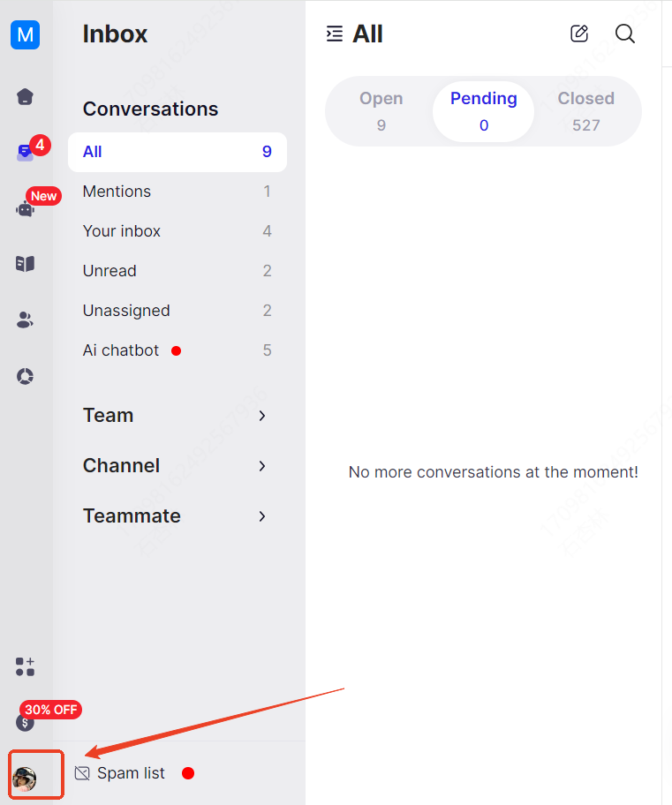Click the user profile avatar
672x805 pixels.
[25, 779]
